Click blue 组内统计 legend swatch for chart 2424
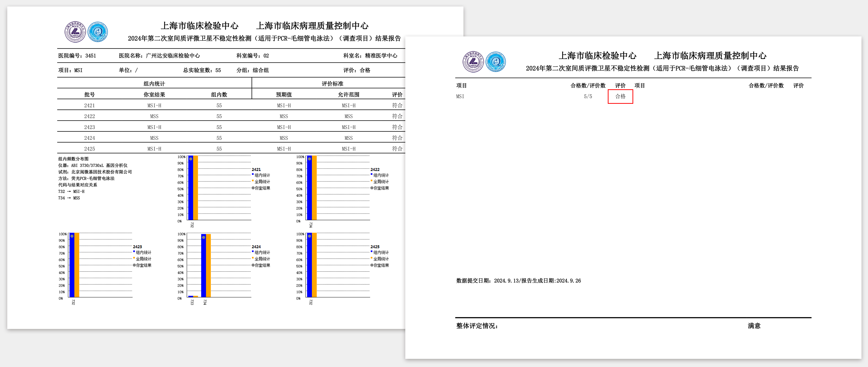Screen dimensions: 868x367 coord(253,251)
